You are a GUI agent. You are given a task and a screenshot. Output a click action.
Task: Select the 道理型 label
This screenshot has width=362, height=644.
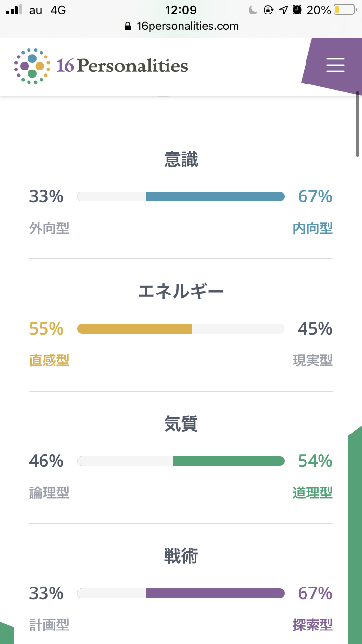[313, 493]
